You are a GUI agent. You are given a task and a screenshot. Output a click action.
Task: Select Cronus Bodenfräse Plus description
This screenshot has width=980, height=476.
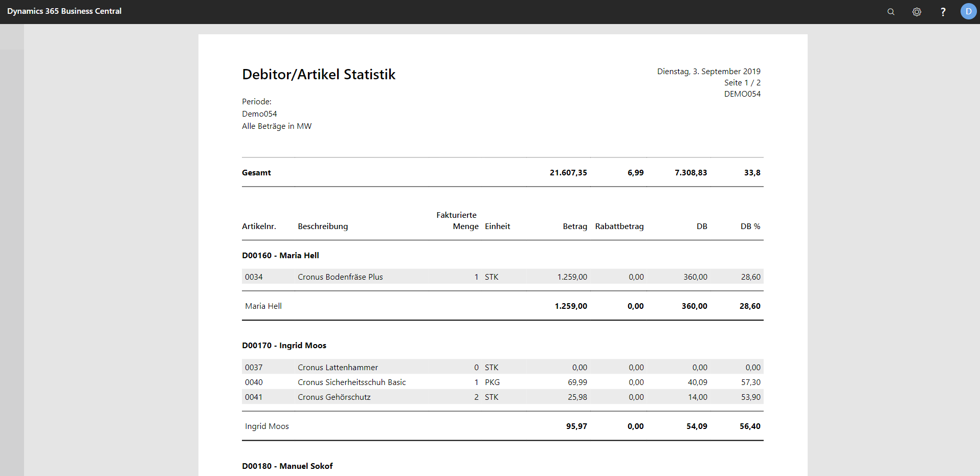click(340, 277)
